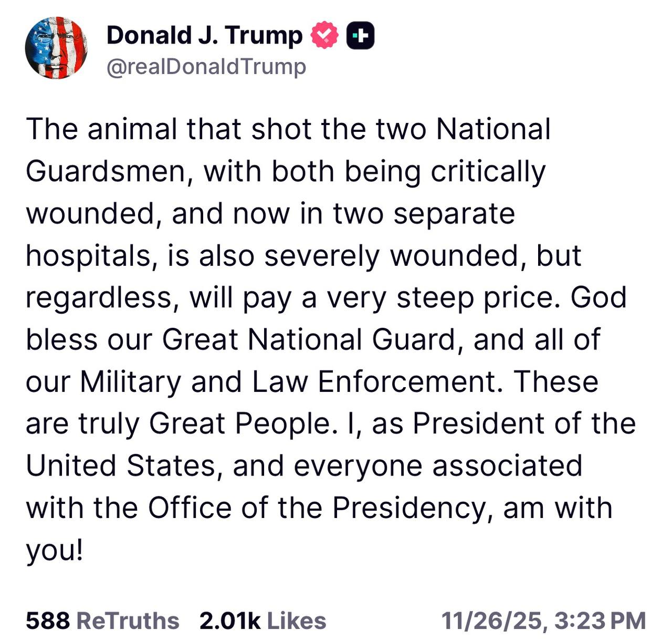Click the 2.01k like count number
The height and width of the screenshot is (642, 672).
229,620
